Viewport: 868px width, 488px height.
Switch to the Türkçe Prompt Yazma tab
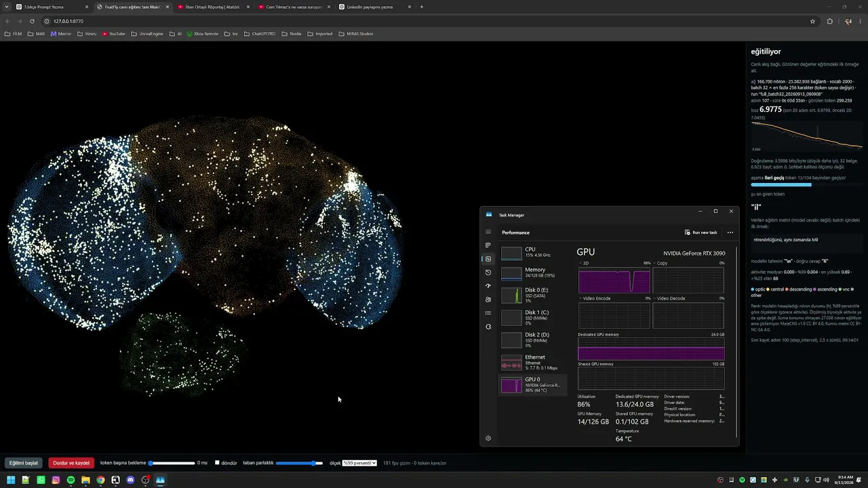pos(51,7)
